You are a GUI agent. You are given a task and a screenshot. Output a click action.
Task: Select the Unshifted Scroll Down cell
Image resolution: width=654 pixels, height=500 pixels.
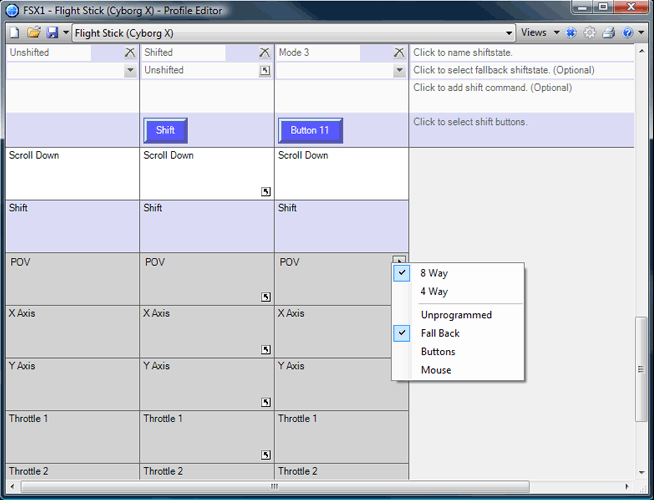point(73,173)
